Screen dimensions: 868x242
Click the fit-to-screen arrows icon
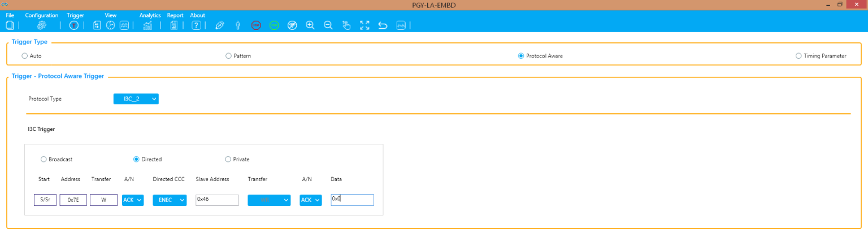364,25
